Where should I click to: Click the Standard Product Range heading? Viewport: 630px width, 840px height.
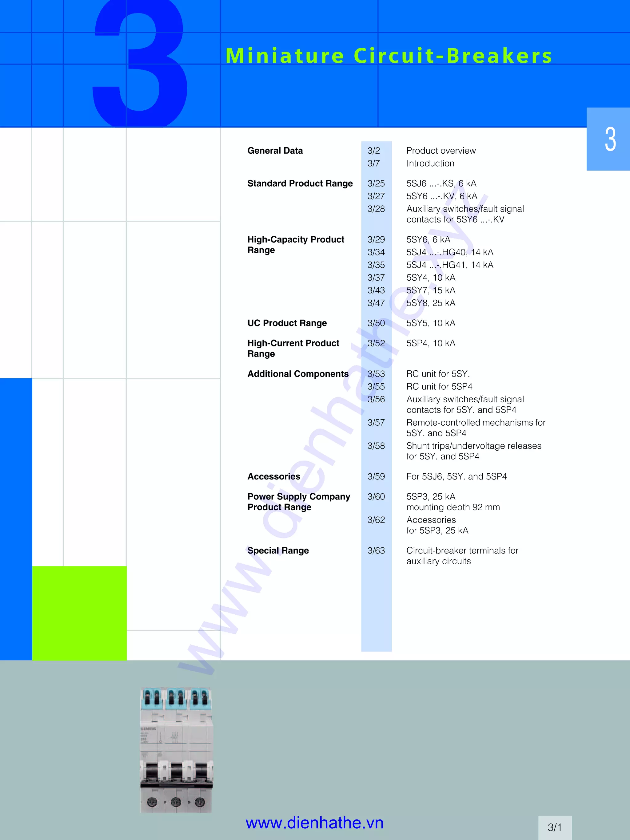(x=300, y=183)
